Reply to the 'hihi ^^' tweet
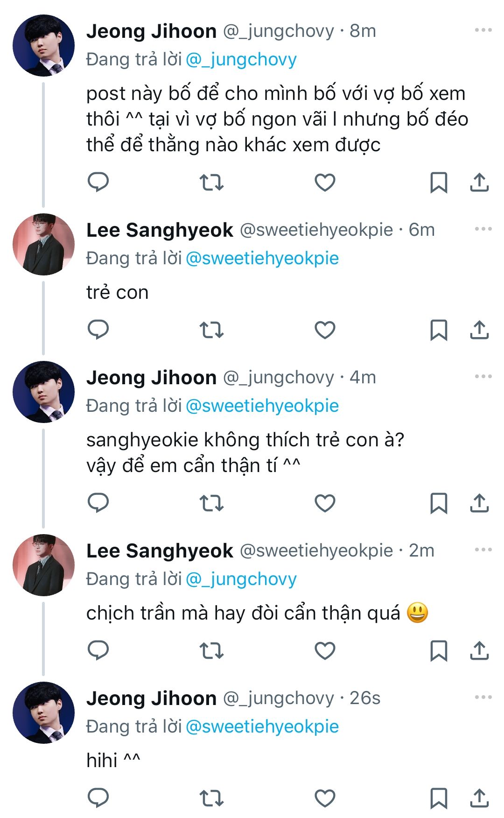The height and width of the screenshot is (818, 504). pos(98,798)
